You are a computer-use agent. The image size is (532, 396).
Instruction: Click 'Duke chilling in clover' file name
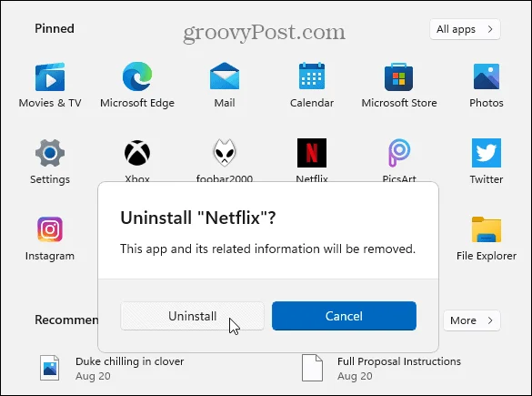click(130, 361)
